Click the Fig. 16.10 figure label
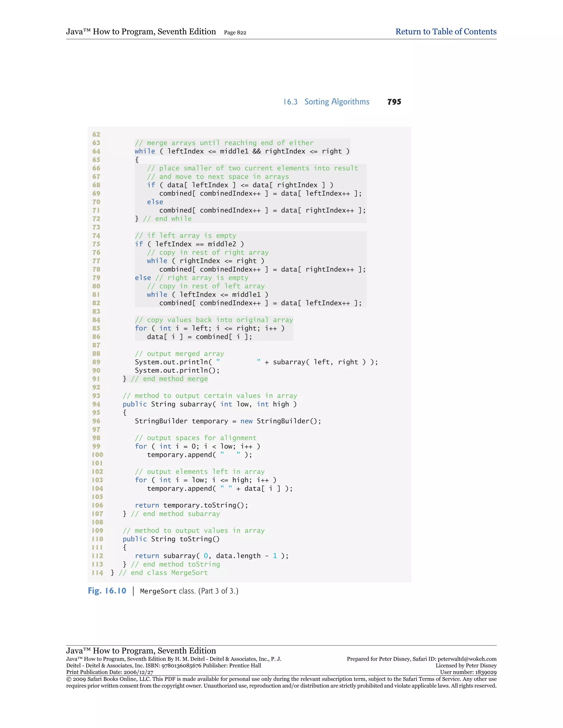This screenshot has width=563, height=728. pyautogui.click(x=107, y=591)
